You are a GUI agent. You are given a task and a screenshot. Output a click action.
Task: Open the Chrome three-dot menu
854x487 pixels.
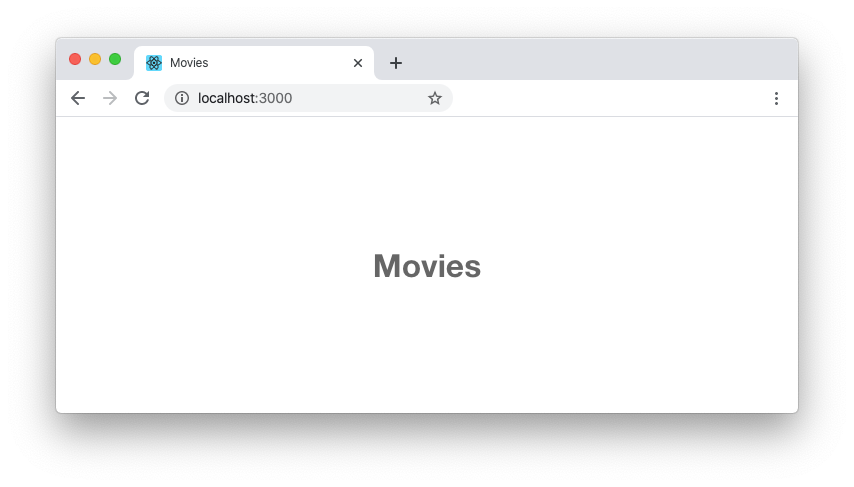click(776, 99)
